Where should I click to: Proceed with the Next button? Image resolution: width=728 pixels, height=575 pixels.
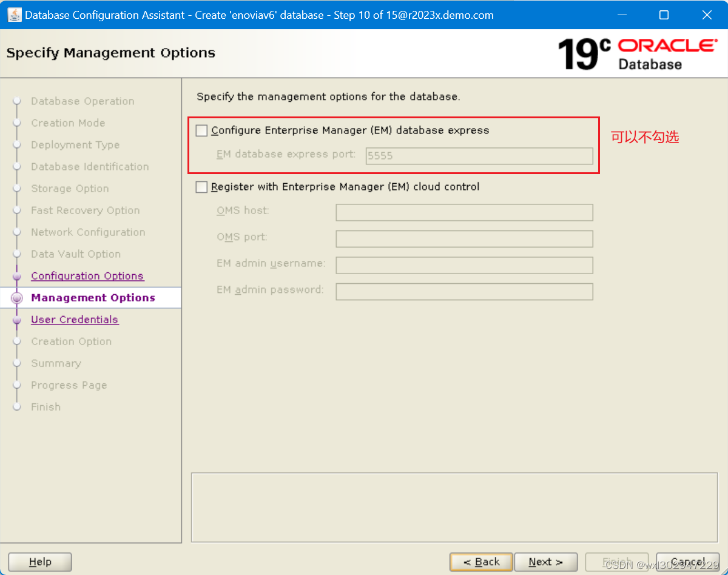[x=545, y=562]
